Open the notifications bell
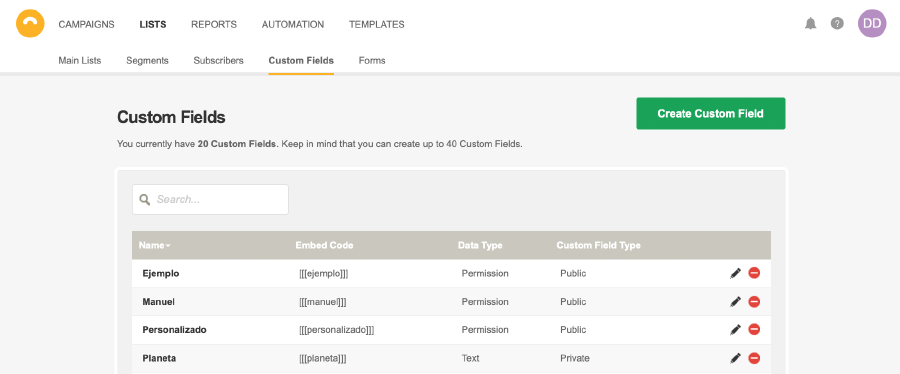The height and width of the screenshot is (374, 900). pos(810,24)
